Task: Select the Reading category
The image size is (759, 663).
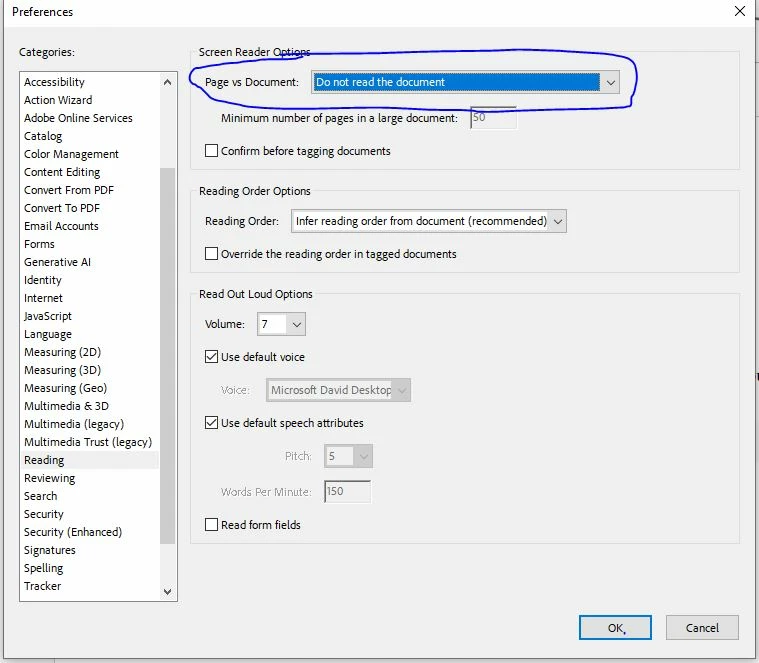Action: pyautogui.click(x=90, y=460)
